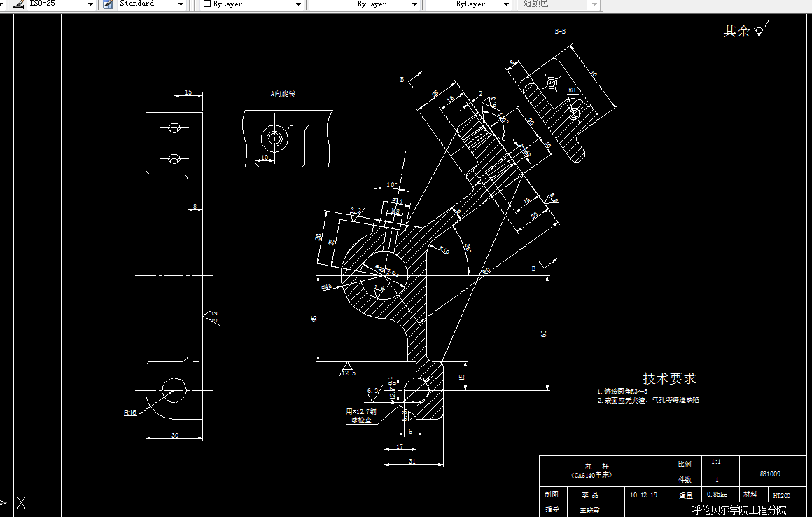
Task: Select the 60 vertical dimension
Action: (543, 333)
